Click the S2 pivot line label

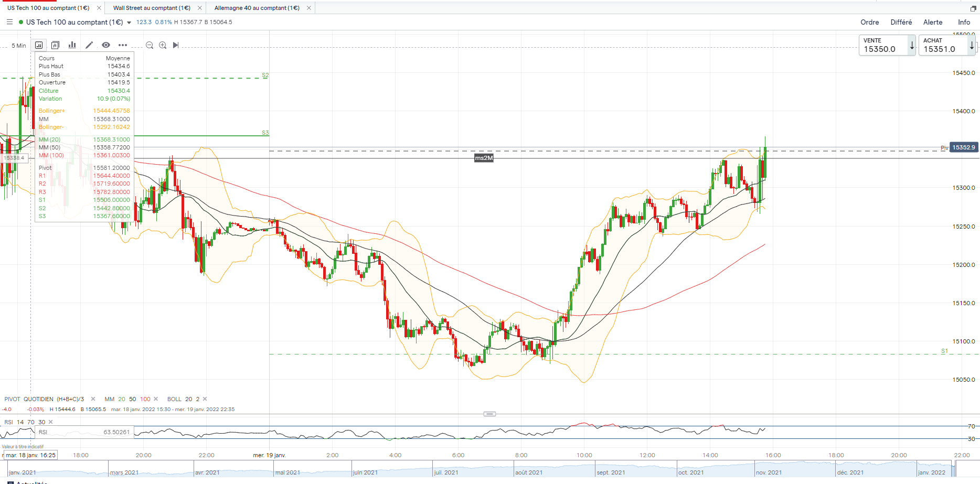point(265,76)
